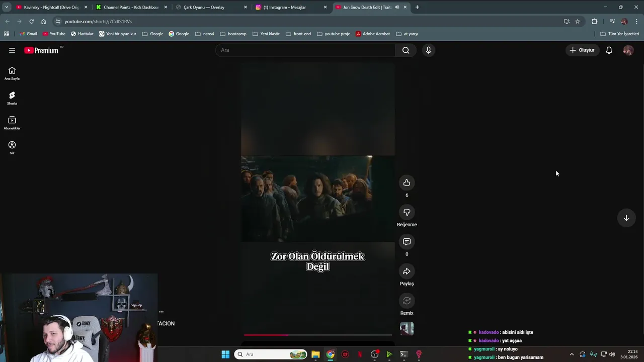Open the Adobe Acrobat bookmark

[373, 34]
